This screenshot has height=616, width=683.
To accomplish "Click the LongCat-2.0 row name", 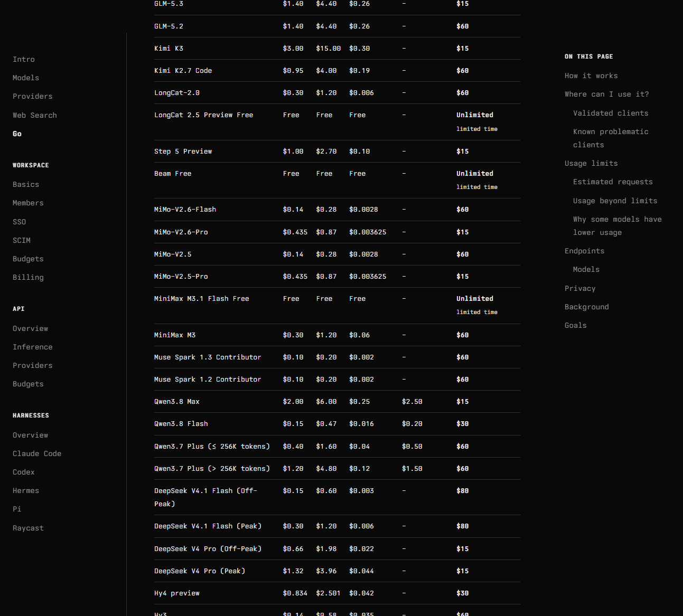I will tap(177, 92).
